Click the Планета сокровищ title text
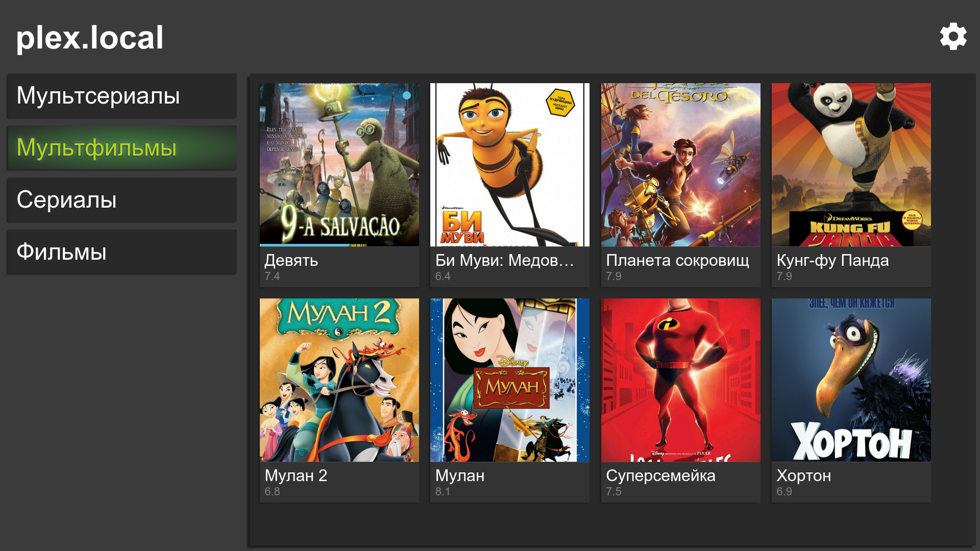Image resolution: width=980 pixels, height=551 pixels. 677,261
